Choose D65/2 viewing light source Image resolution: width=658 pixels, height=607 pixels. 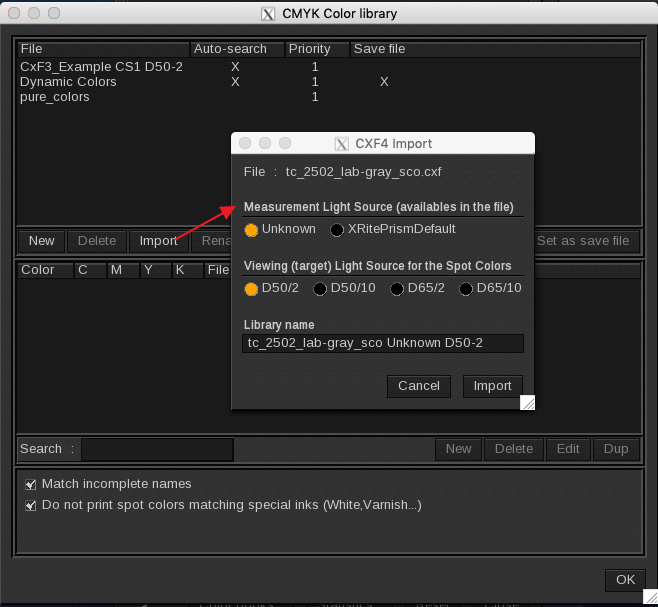click(x=397, y=289)
